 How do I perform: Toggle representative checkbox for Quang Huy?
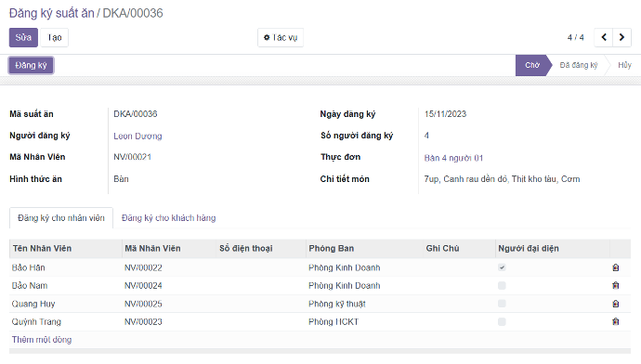pyautogui.click(x=502, y=304)
